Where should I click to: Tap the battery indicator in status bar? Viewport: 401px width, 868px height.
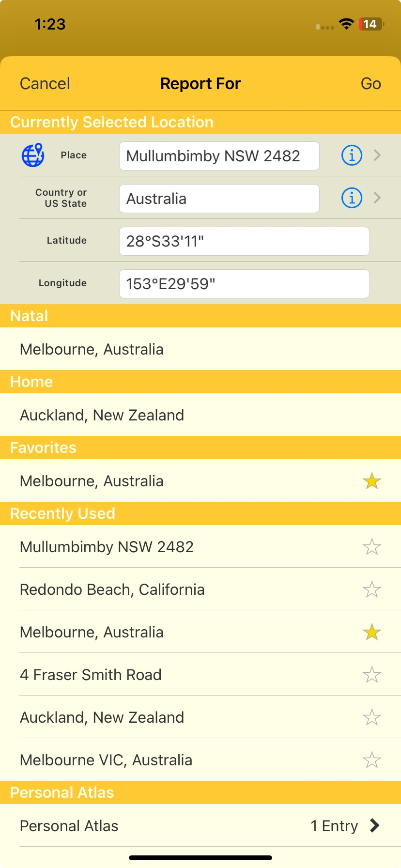(371, 24)
